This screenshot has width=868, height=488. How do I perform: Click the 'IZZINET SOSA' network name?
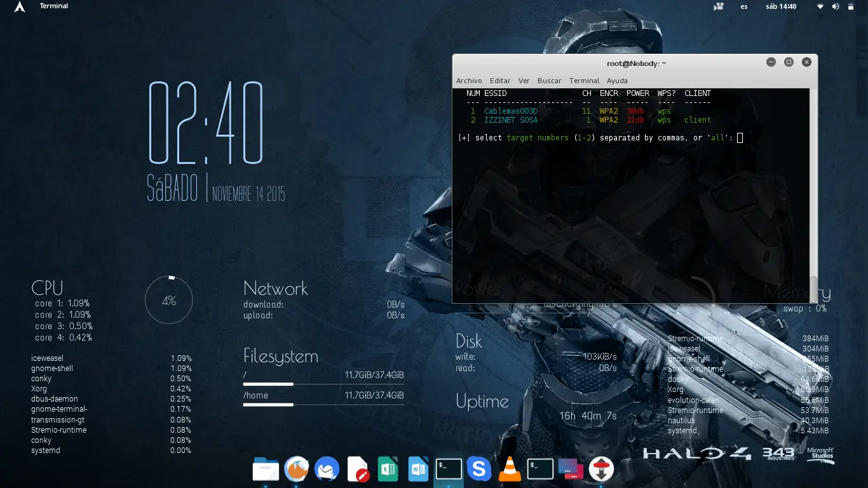[x=511, y=120]
